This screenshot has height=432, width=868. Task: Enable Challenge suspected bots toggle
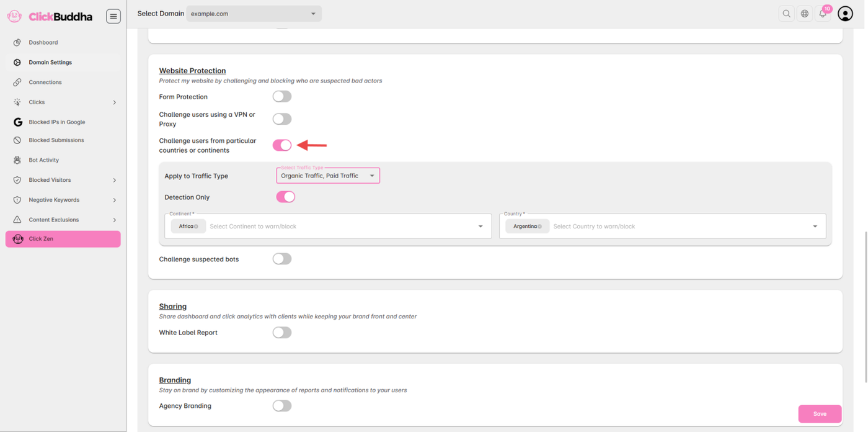[x=282, y=259]
